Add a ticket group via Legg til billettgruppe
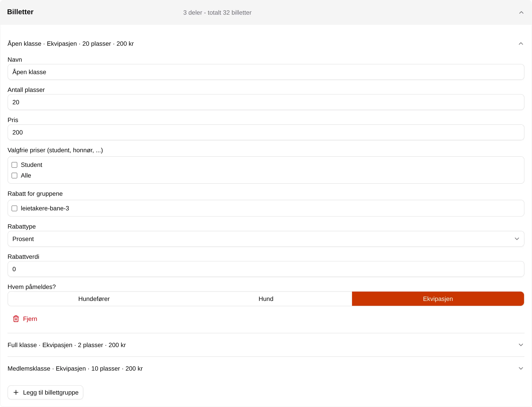This screenshot has height=407, width=532. [x=45, y=392]
